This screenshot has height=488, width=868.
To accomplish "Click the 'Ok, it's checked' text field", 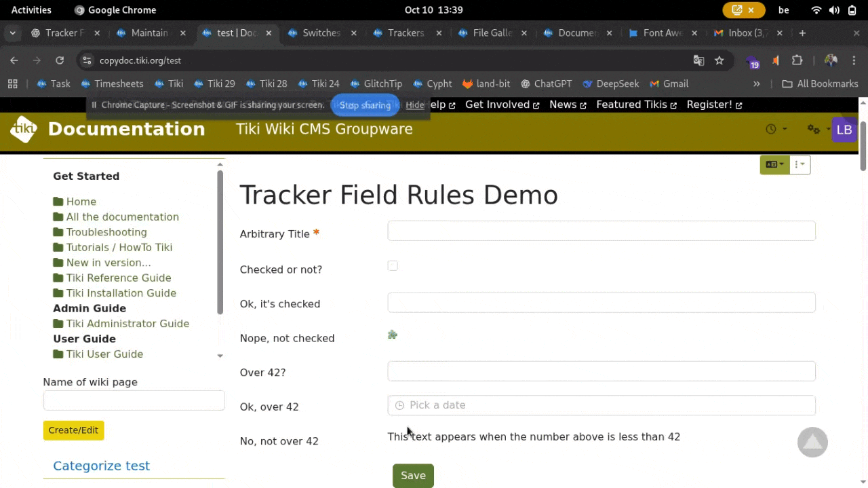I will click(x=601, y=303).
